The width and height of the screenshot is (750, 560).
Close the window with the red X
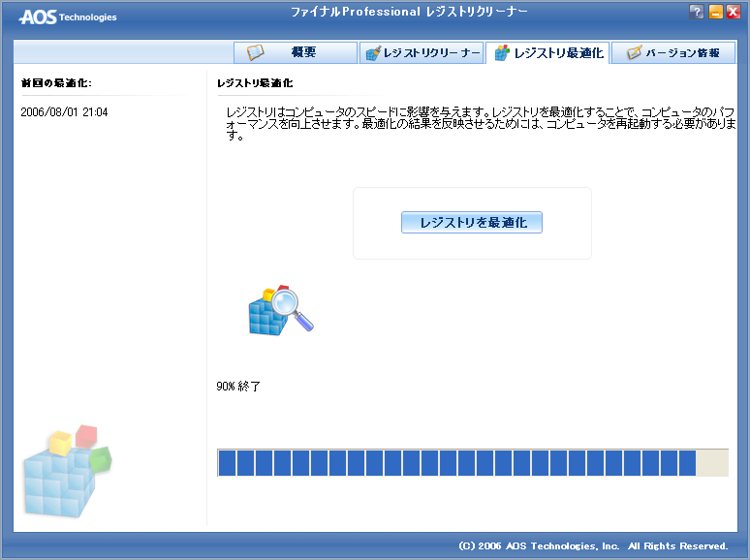734,12
